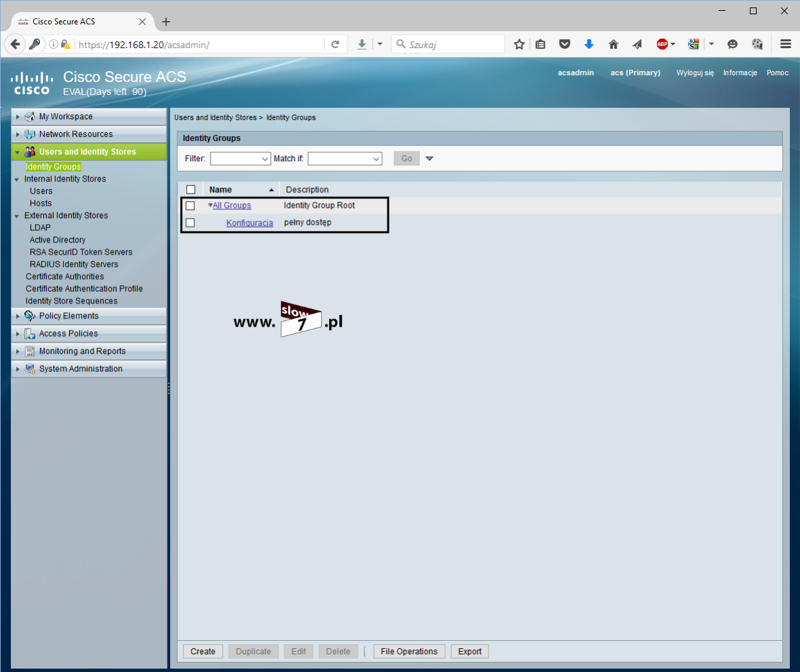Click the Pomoc help link
This screenshot has width=800, height=672.
778,73
